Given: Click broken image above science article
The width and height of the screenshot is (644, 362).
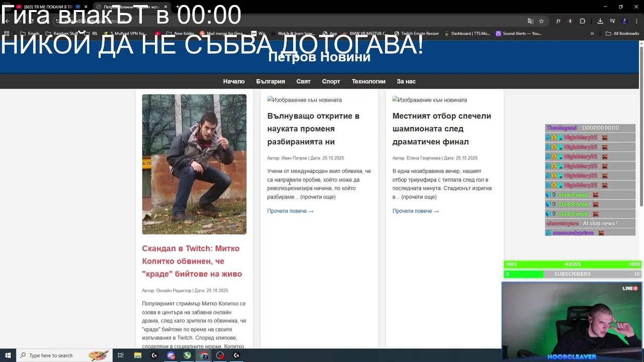Looking at the screenshot, I should 304,100.
